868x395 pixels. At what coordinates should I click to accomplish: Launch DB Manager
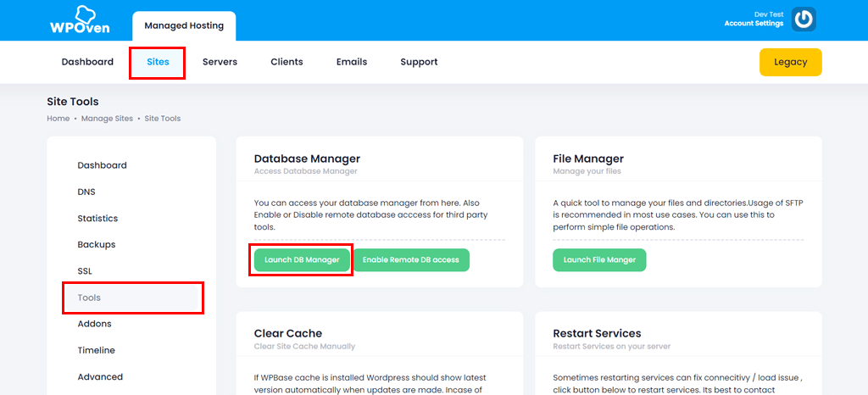(x=302, y=260)
